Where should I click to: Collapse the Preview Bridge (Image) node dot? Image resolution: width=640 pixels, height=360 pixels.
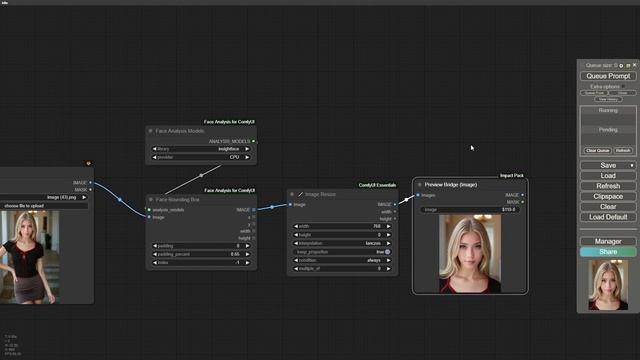pos(420,184)
